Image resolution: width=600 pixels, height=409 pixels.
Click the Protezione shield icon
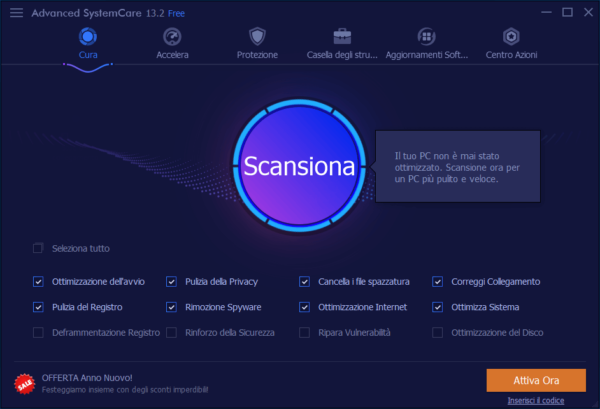[x=257, y=37]
